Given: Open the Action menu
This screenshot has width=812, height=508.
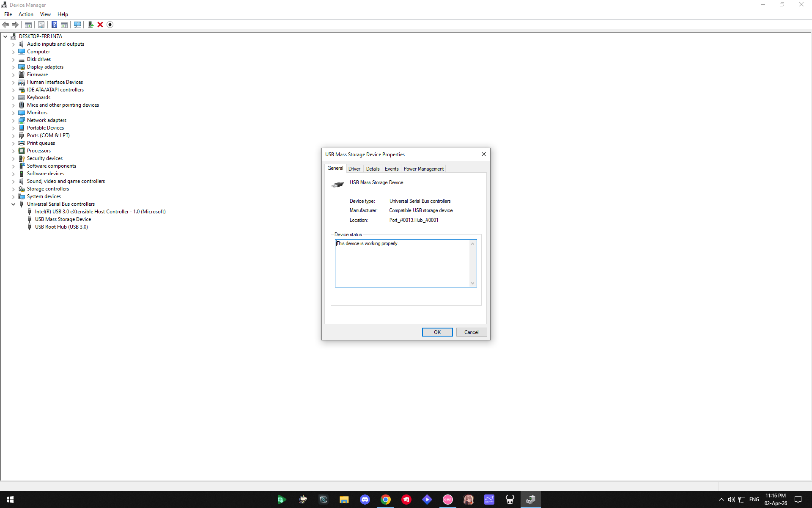Looking at the screenshot, I should pos(26,14).
